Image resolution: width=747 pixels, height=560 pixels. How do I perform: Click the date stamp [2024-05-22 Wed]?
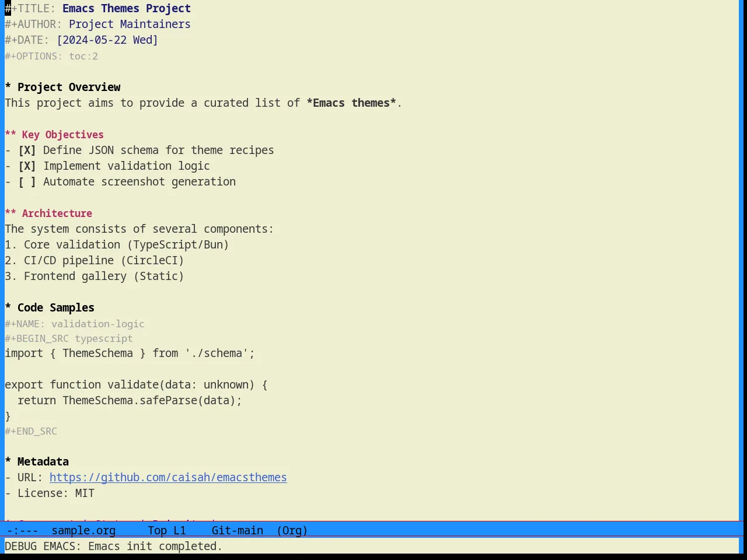[x=107, y=40]
